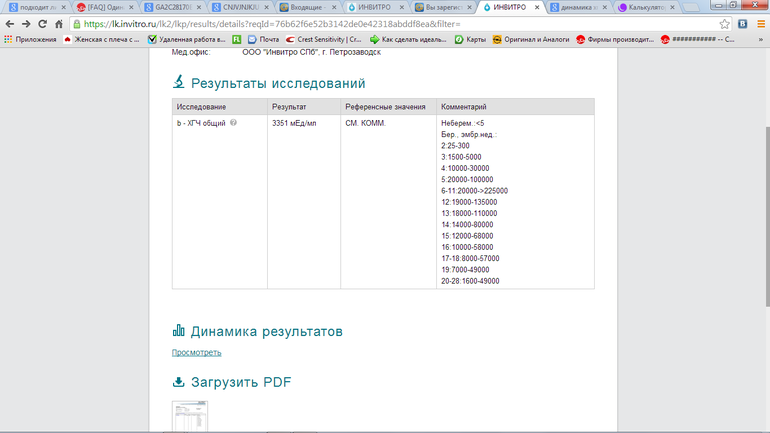This screenshot has width=770, height=433.
Task: Open the 'Удаленная работа в...' bookmark
Action: tap(187, 39)
